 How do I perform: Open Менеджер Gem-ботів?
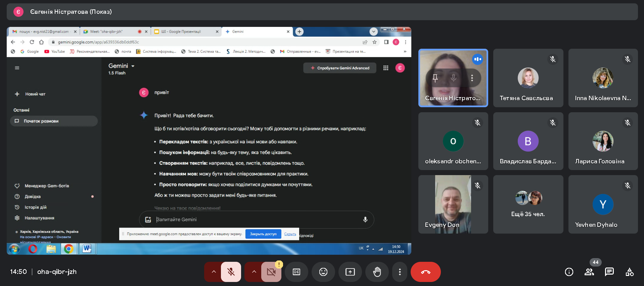42,186
